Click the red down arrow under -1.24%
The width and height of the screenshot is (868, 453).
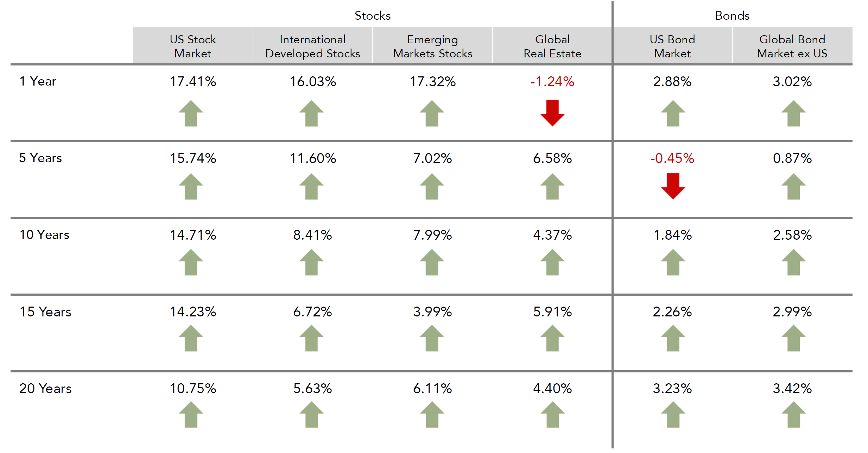552,113
